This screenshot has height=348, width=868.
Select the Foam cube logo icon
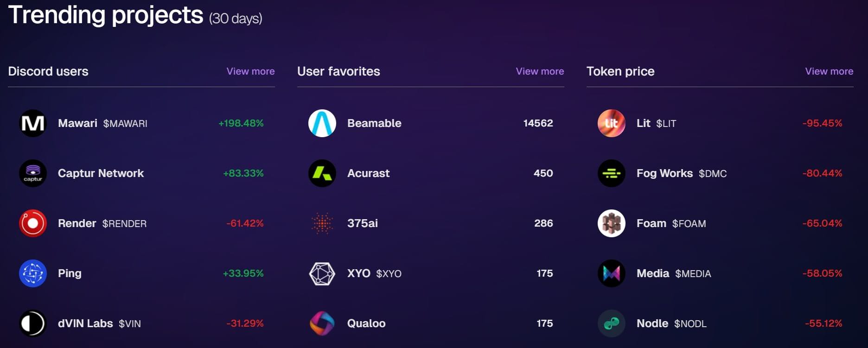click(x=612, y=223)
